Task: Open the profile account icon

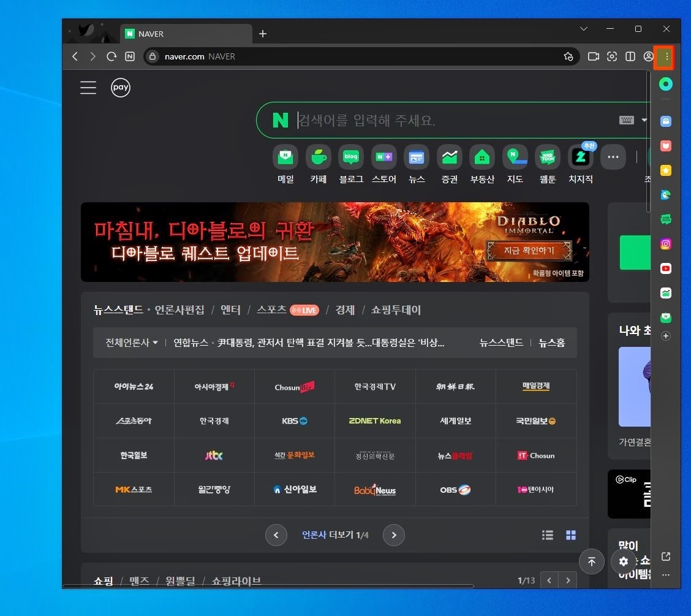Action: click(648, 56)
